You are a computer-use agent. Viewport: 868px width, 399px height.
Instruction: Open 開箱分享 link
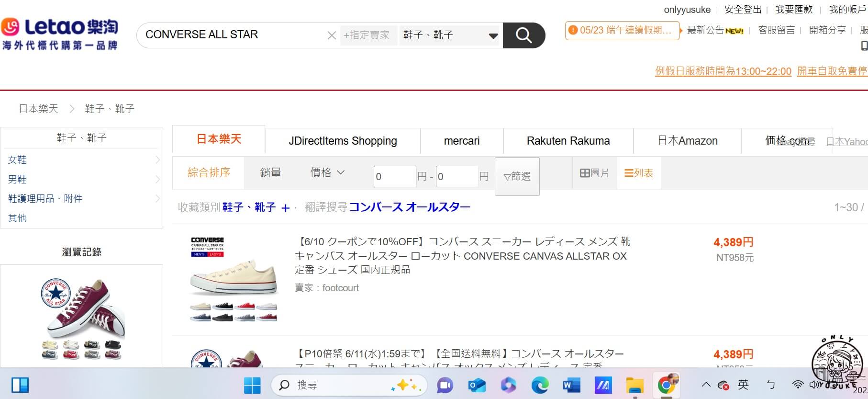[x=827, y=30]
